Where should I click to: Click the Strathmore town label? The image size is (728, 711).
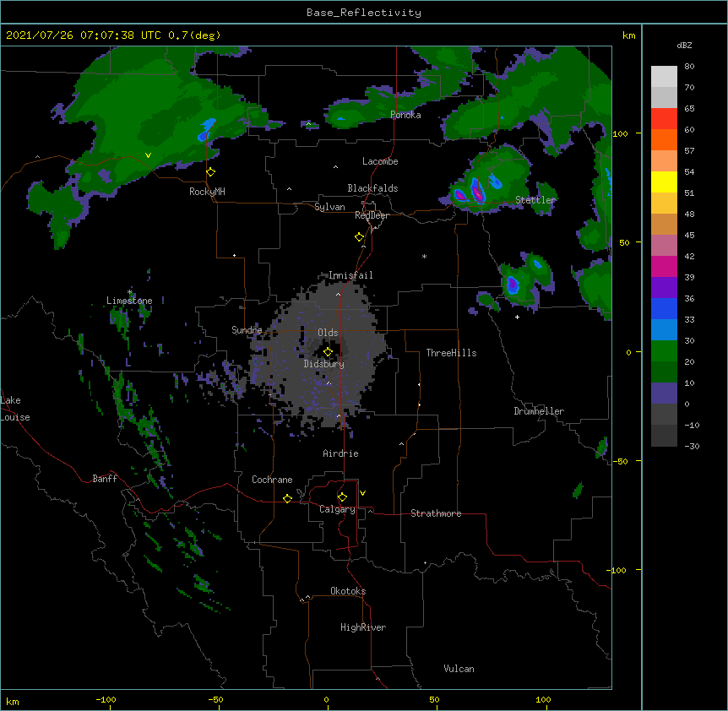[x=436, y=513]
